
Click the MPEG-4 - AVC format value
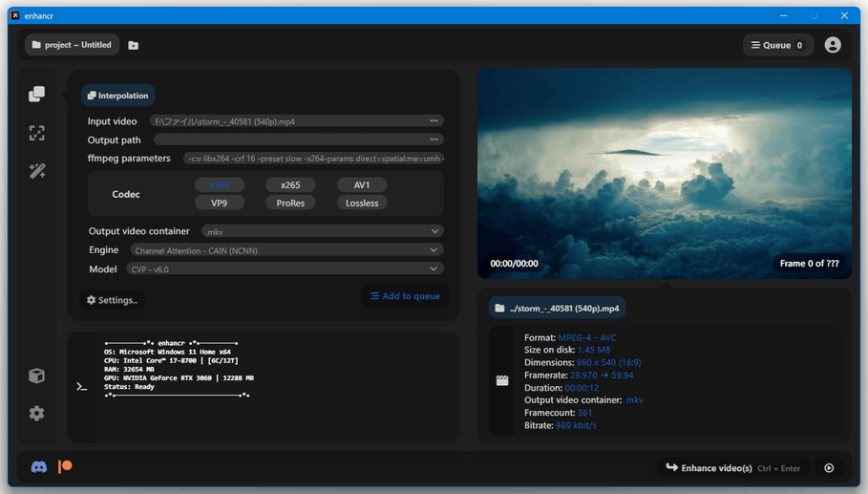(587, 338)
